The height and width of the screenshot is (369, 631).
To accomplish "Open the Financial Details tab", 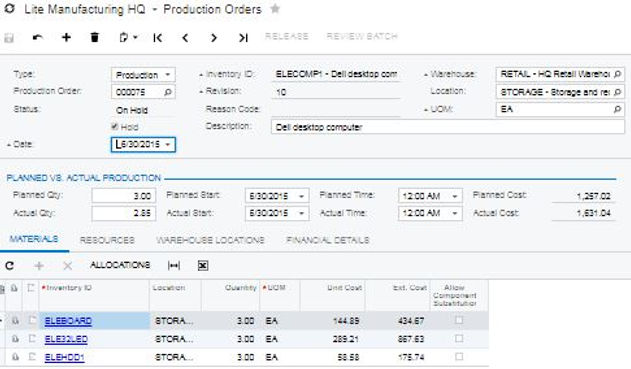I will click(x=328, y=240).
